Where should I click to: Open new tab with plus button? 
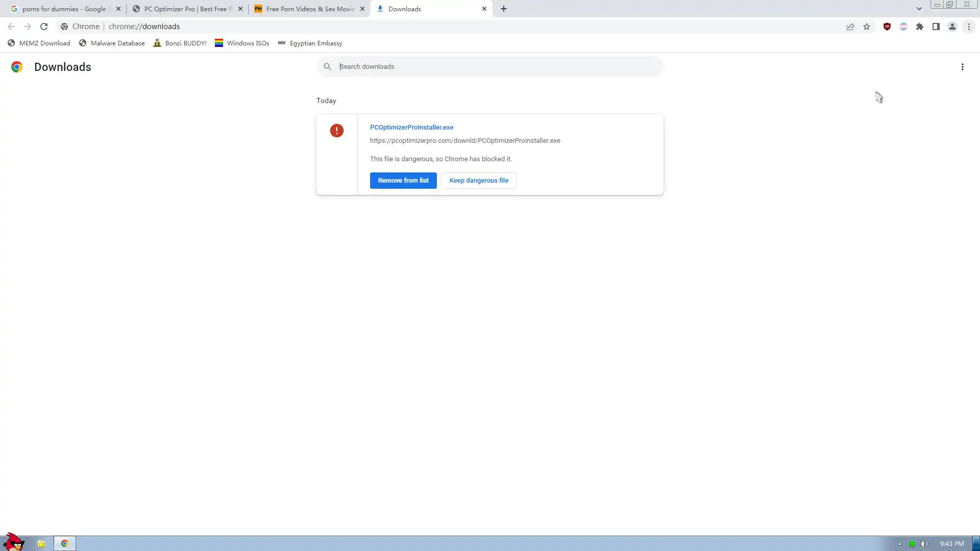[x=504, y=9]
